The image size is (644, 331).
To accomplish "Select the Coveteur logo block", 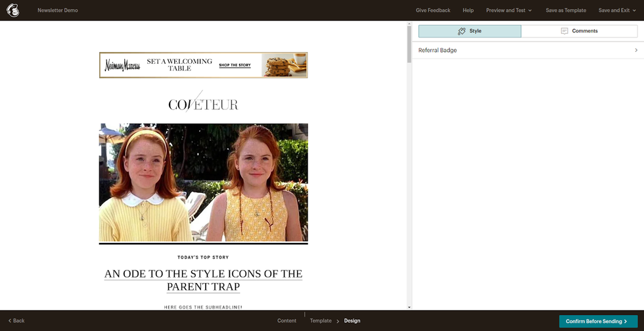I will 203,104.
